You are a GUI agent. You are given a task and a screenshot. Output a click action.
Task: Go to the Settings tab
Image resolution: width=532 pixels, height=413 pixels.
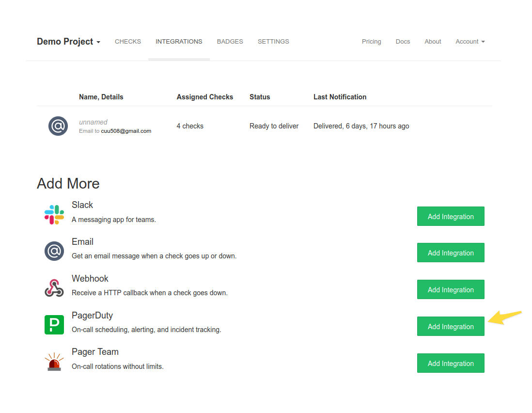pyautogui.click(x=273, y=41)
